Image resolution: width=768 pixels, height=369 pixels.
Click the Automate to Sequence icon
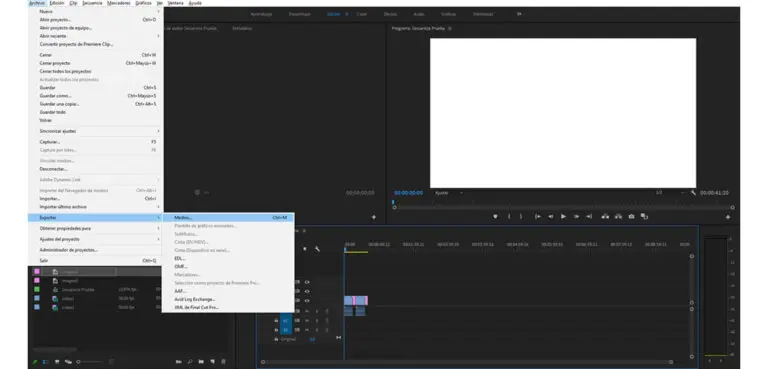(x=179, y=362)
